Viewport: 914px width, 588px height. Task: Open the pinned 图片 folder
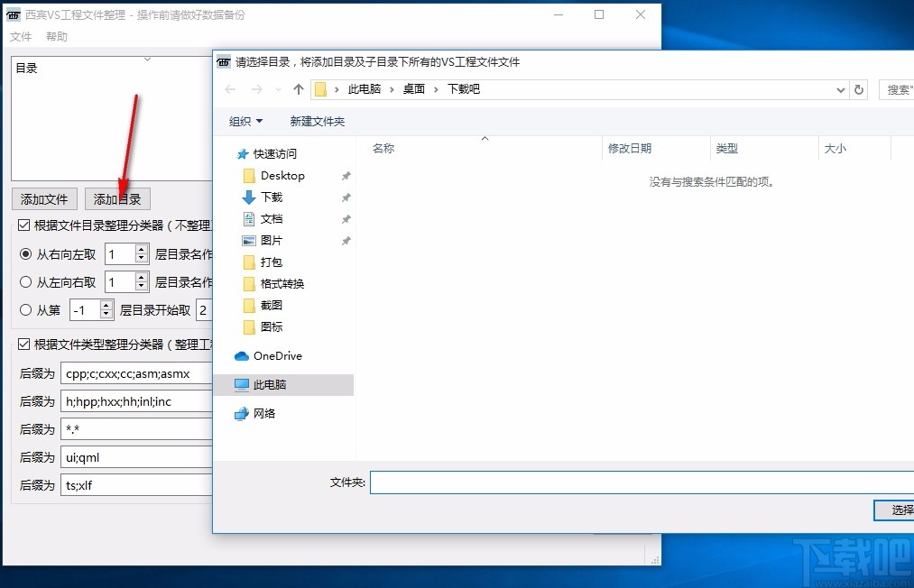coord(269,240)
